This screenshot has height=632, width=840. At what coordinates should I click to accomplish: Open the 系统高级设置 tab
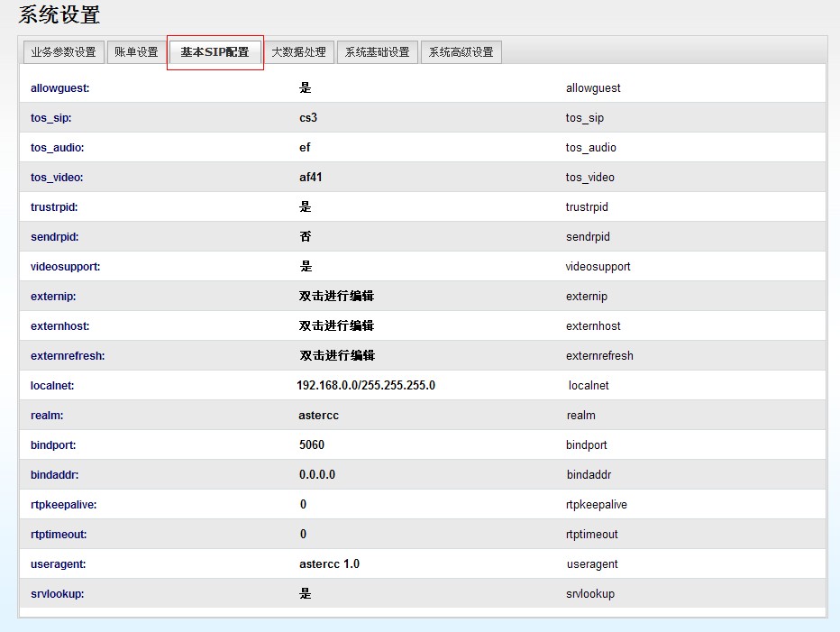click(461, 52)
